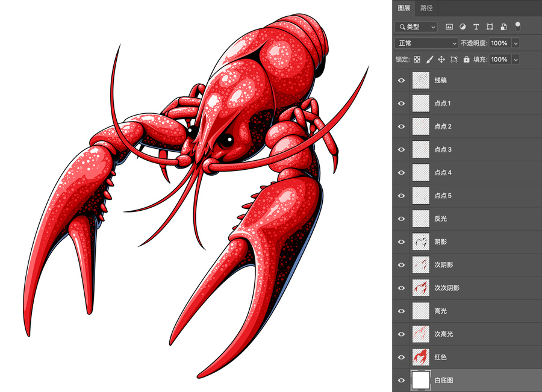Toggle visibility of 红色 layer
542x392 pixels.
401,357
